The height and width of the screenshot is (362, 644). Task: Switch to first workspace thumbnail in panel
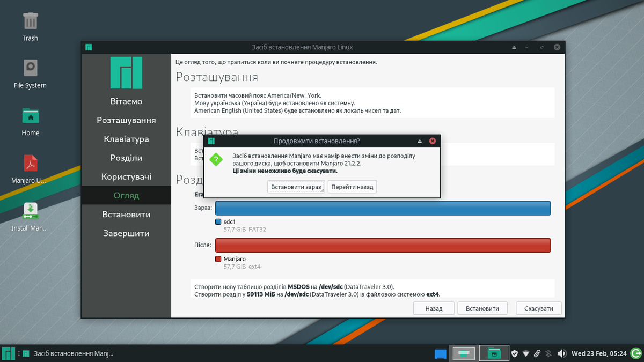click(464, 353)
